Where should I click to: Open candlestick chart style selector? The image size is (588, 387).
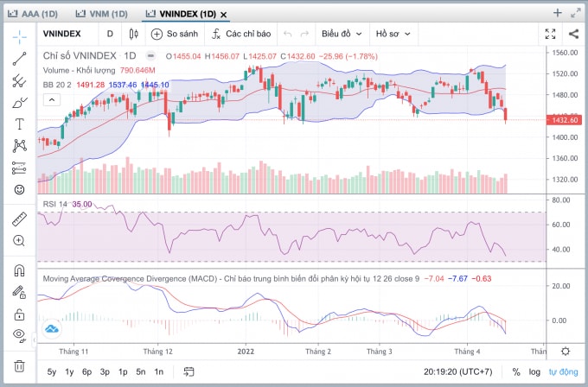tap(133, 34)
